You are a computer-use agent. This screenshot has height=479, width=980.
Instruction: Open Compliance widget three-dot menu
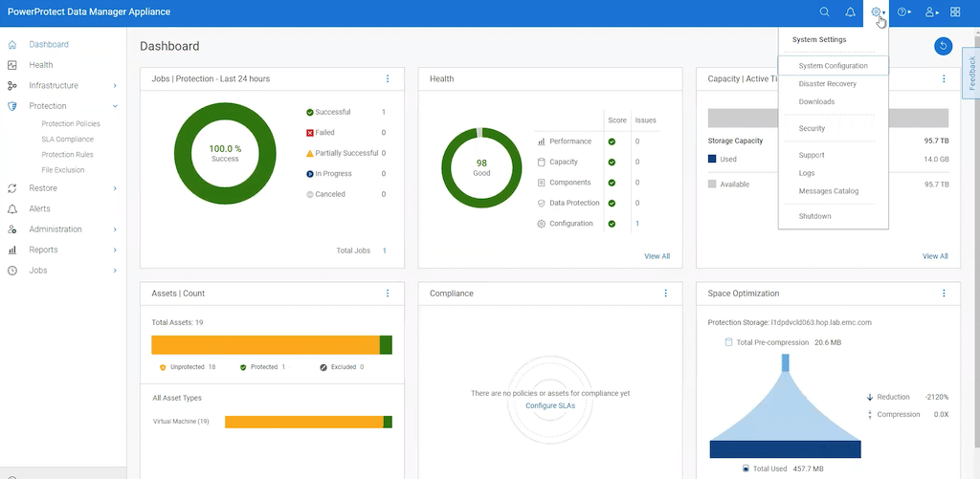point(666,293)
